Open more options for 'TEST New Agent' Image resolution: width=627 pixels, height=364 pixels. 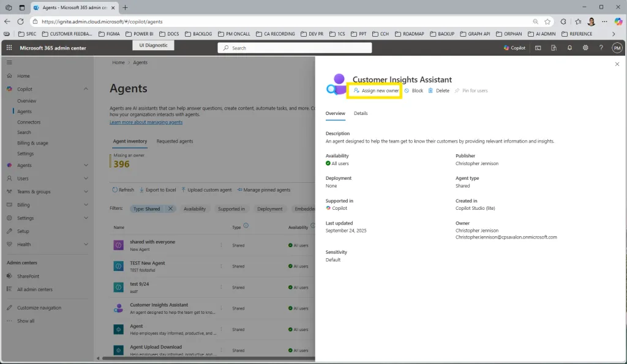pyautogui.click(x=221, y=266)
